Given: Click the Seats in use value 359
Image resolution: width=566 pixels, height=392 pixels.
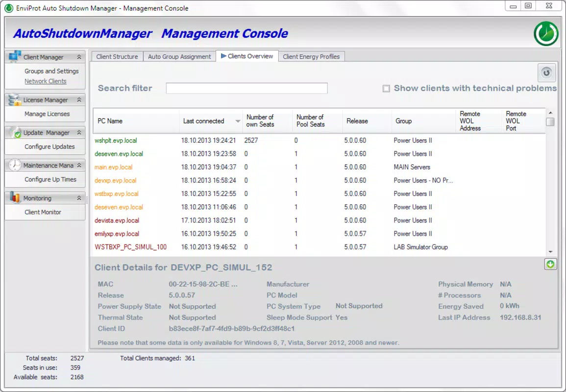Looking at the screenshot, I should tap(75, 367).
